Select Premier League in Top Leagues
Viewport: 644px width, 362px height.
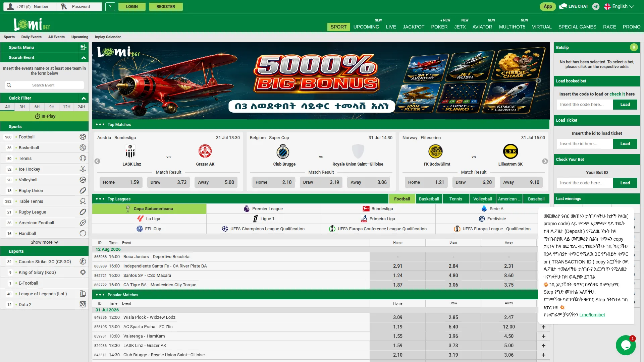click(x=264, y=208)
